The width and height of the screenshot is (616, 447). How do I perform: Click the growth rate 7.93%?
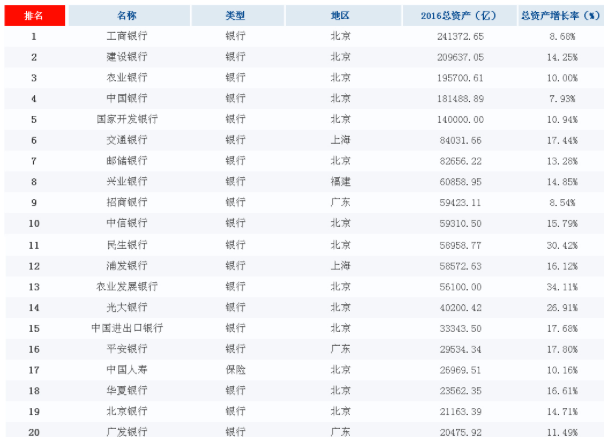tap(562, 99)
